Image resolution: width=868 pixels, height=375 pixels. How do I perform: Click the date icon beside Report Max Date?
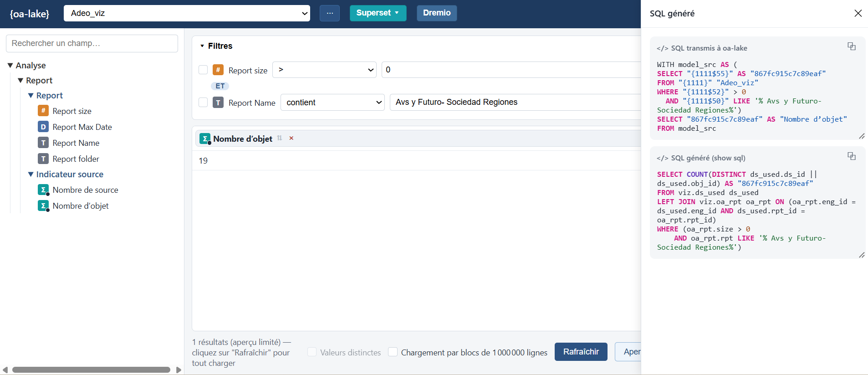[x=43, y=127]
